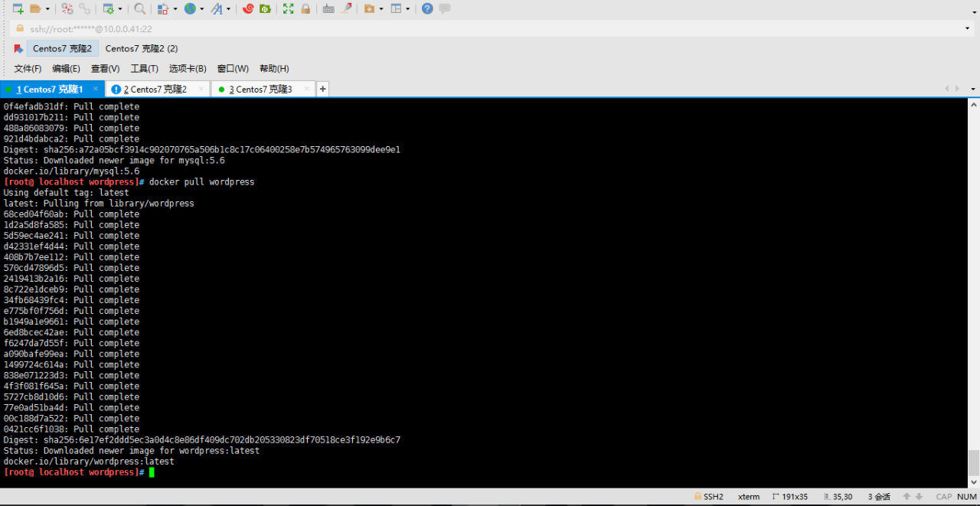Open address bar history dropdown arrow
The width and height of the screenshot is (980, 506).
967,28
